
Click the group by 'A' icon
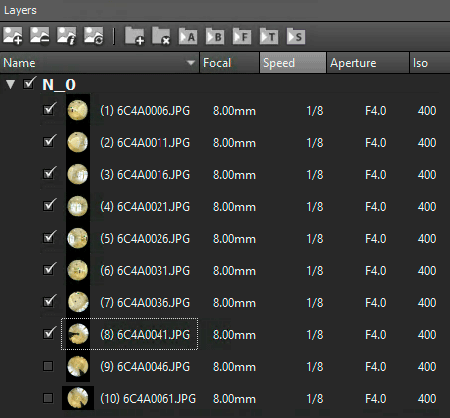pos(188,36)
